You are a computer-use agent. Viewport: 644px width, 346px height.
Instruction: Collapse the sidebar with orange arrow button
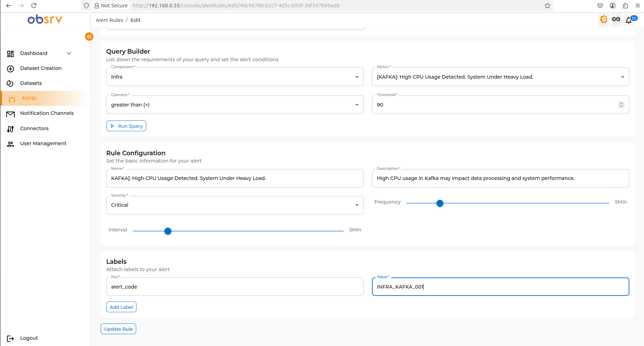coord(89,37)
